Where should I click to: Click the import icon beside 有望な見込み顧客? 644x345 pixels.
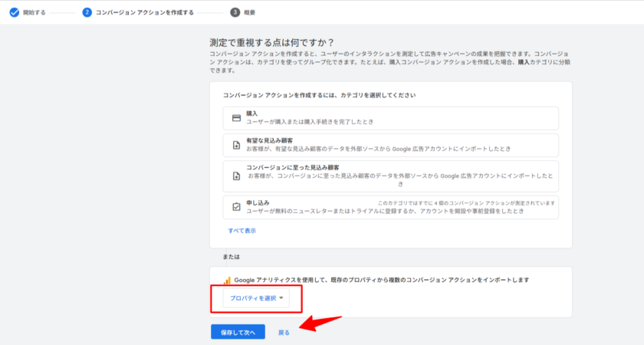click(x=236, y=145)
